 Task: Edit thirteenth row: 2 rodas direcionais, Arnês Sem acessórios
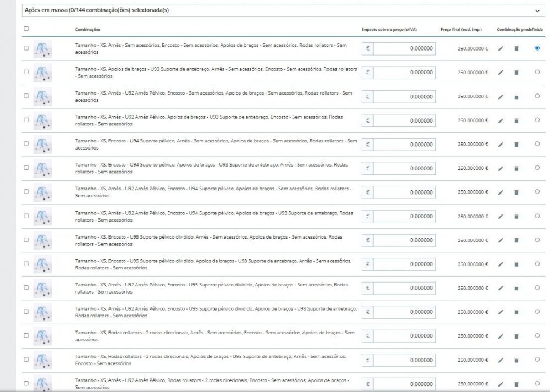(x=501, y=336)
